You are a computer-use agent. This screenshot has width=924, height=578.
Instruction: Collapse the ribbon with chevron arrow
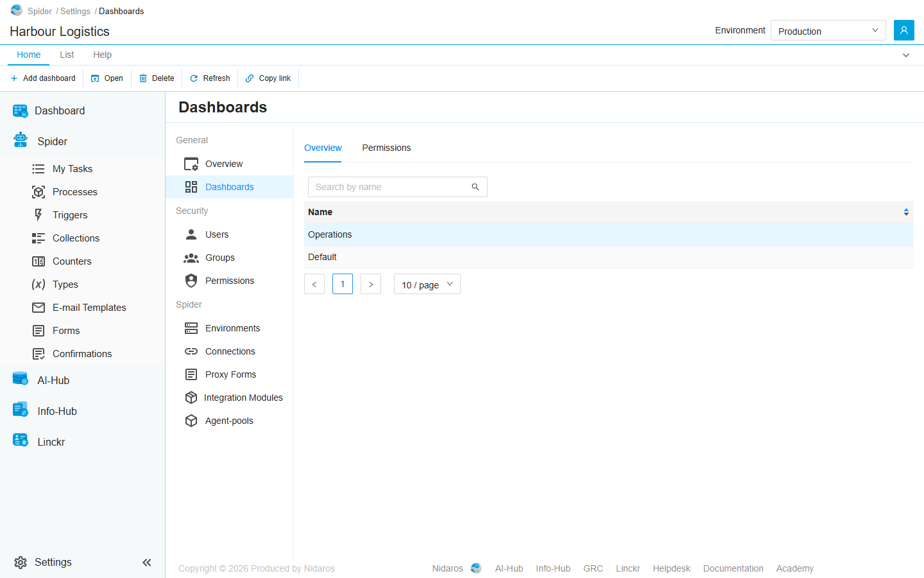click(x=906, y=55)
